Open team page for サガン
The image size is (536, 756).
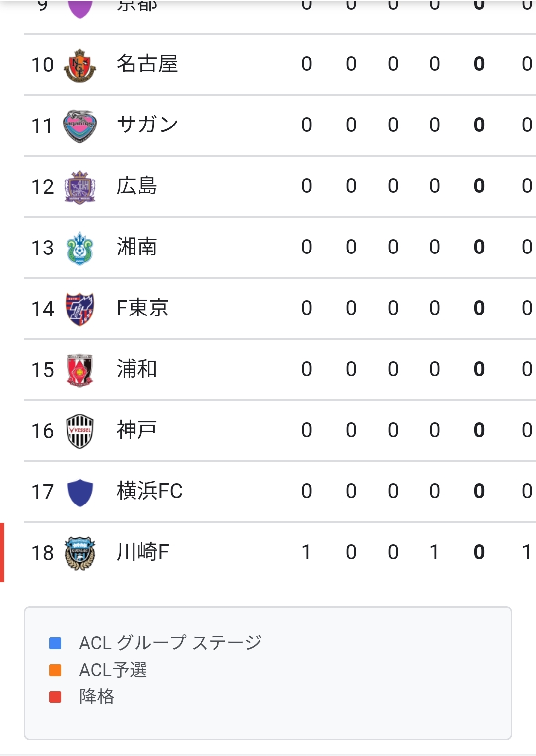pyautogui.click(x=147, y=125)
